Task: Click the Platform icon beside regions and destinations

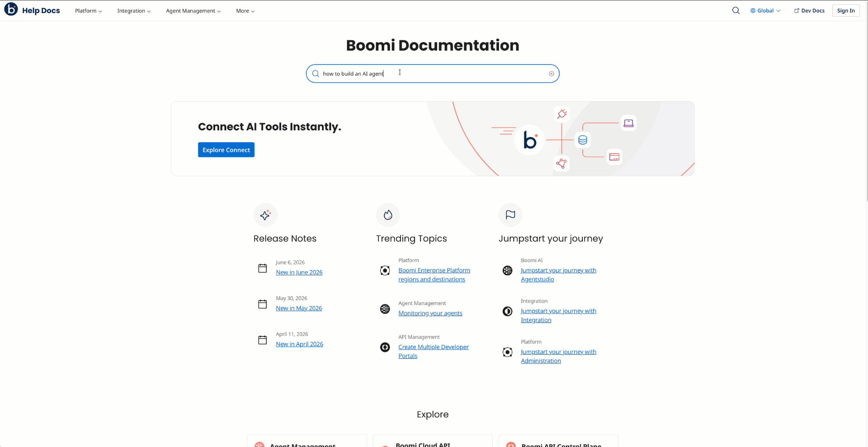Action: [x=385, y=270]
